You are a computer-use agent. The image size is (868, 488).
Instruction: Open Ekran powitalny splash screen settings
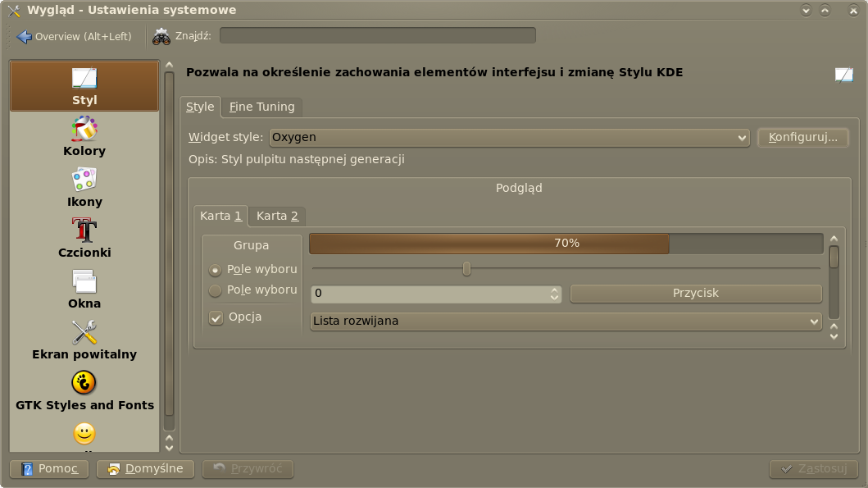[x=84, y=340]
